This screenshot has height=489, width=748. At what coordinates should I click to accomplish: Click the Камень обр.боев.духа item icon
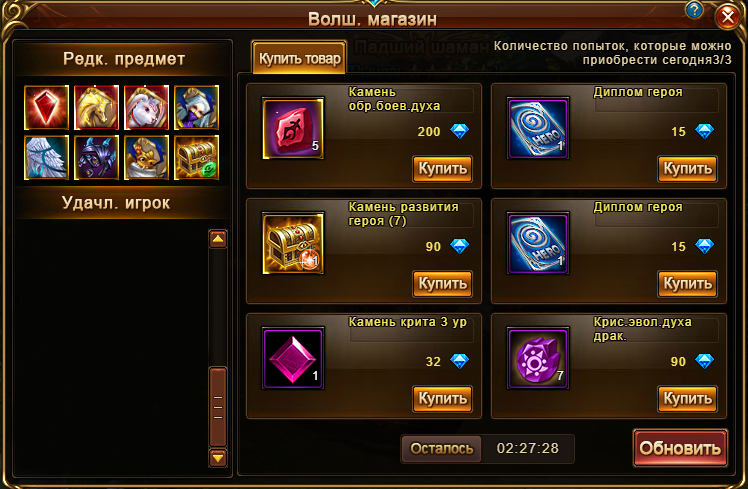point(293,128)
